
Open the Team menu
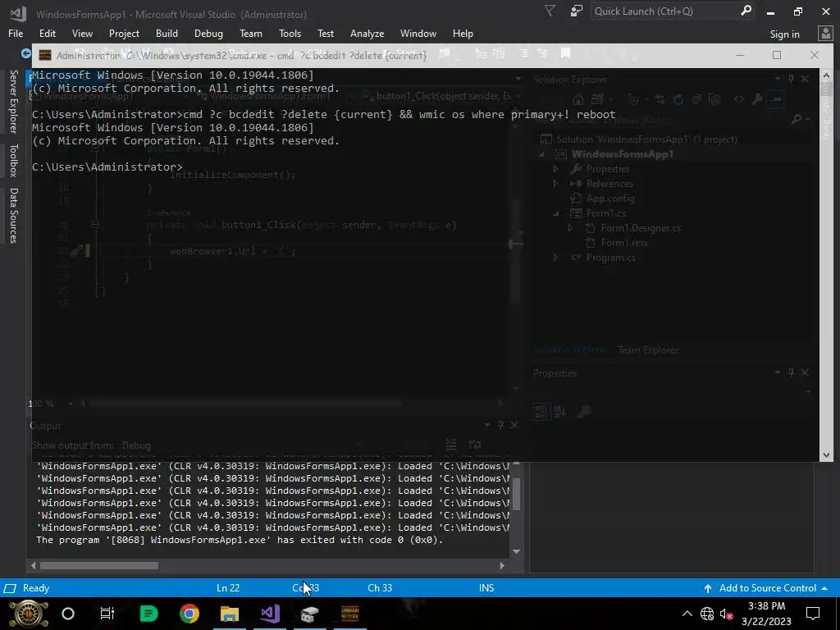(x=251, y=33)
